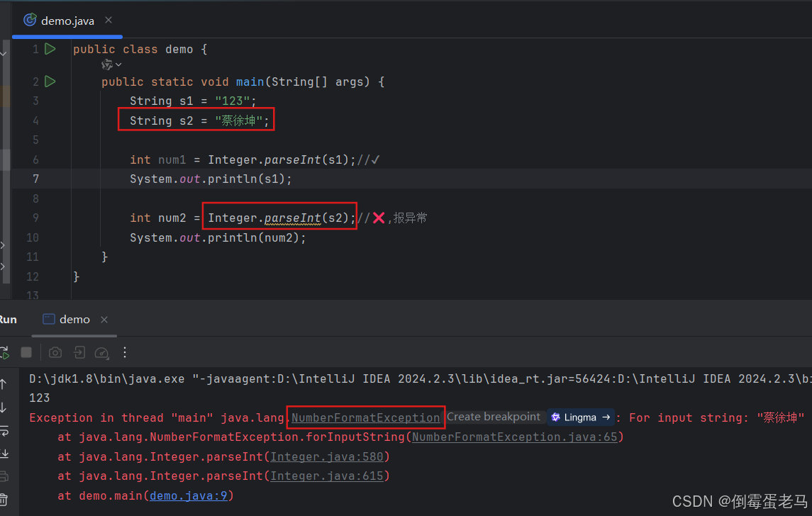812x516 pixels.
Task: Click the Lingma button in console
Action: pos(581,417)
